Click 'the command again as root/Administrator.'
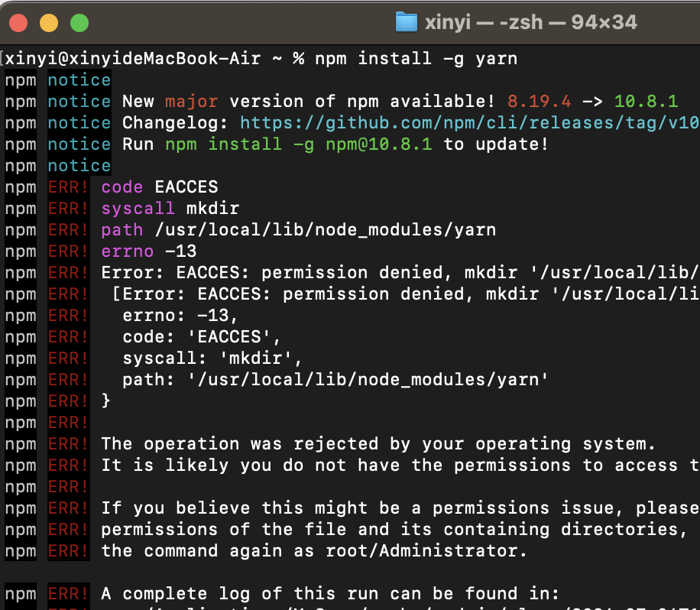 click(314, 551)
